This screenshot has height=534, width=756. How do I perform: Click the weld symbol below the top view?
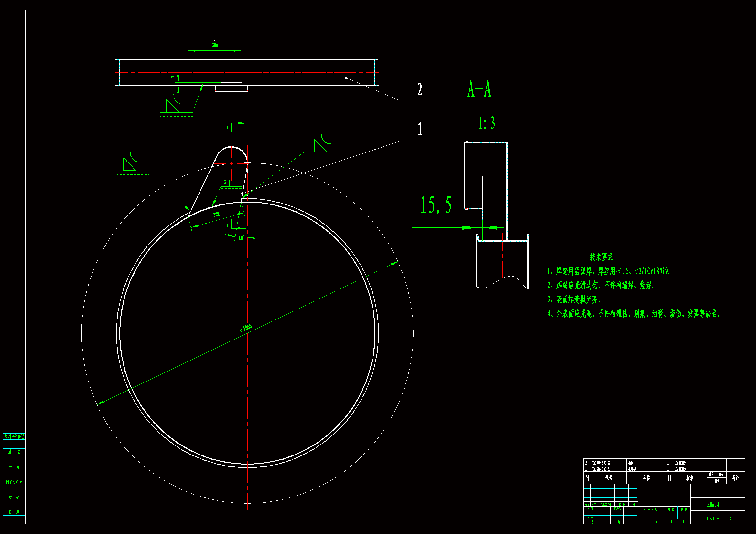pos(174,104)
